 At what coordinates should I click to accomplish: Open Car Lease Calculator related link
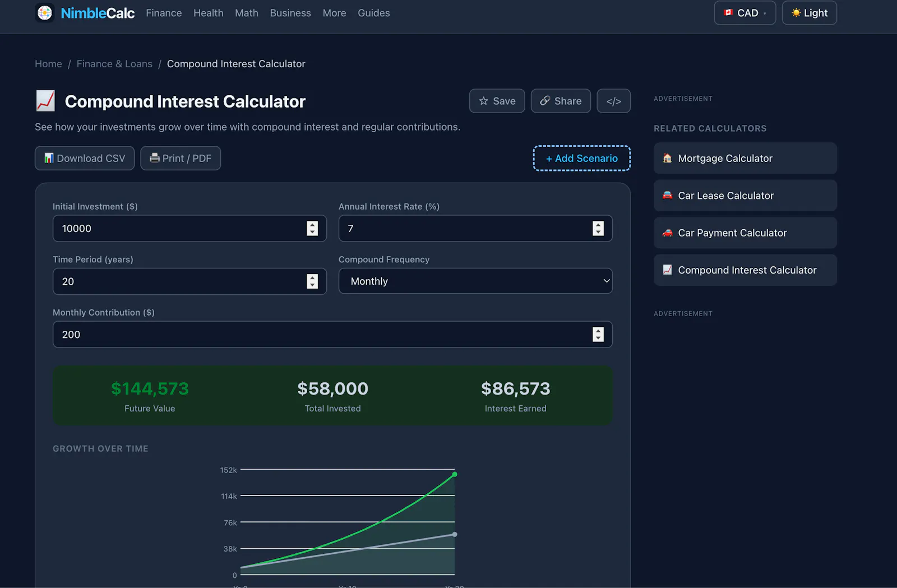745,196
